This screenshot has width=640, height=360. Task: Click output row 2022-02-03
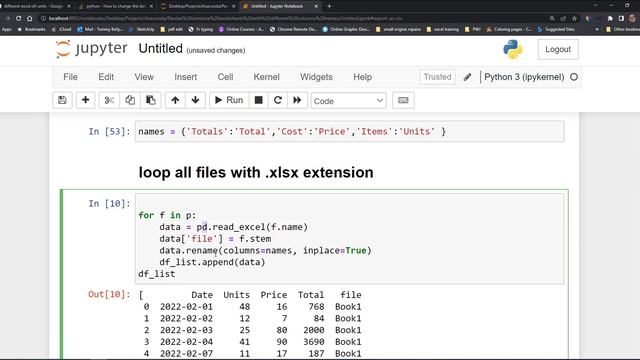tap(252, 330)
